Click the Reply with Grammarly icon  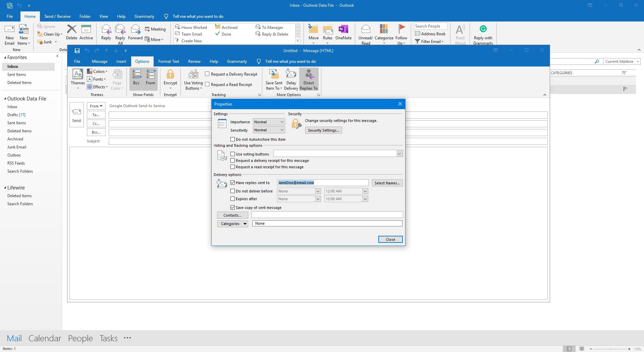(483, 29)
